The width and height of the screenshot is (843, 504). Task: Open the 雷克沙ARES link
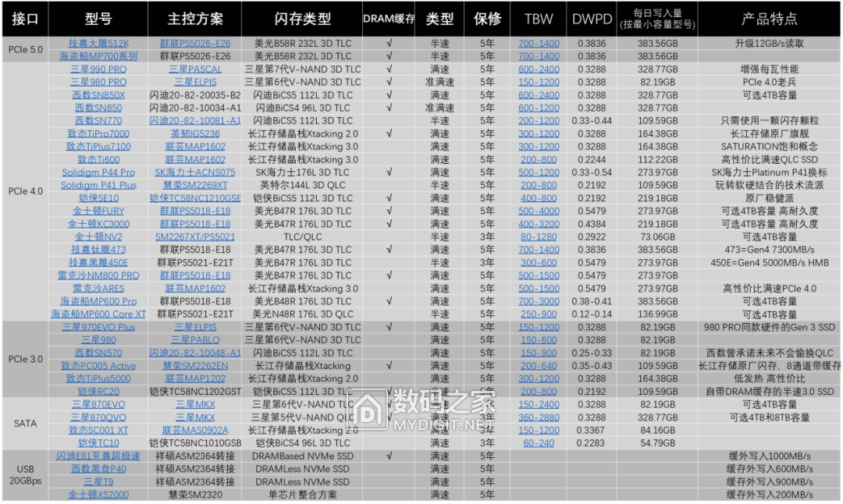(98, 289)
